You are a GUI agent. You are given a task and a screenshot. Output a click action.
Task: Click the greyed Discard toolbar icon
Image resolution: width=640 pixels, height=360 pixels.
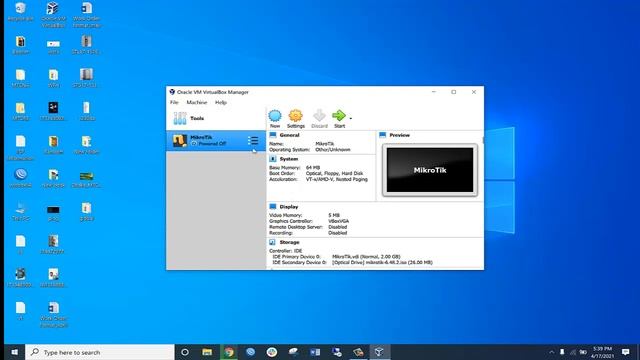(319, 119)
